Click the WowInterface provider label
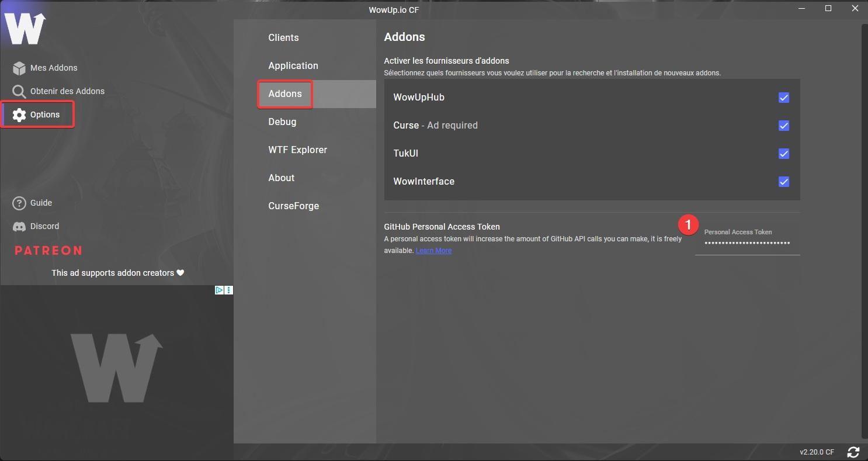Viewport: 868px width, 461px height. pos(423,182)
